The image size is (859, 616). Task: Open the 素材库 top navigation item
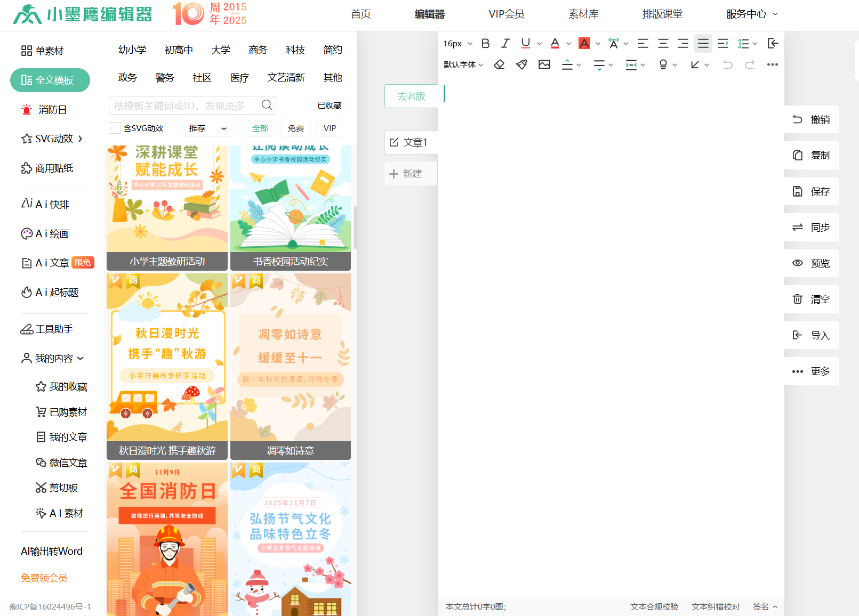tap(583, 14)
